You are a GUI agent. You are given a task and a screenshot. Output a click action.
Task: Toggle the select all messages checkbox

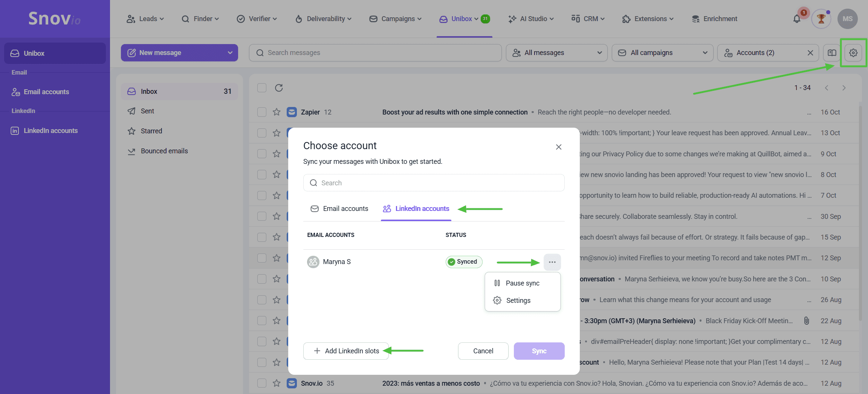pos(262,88)
